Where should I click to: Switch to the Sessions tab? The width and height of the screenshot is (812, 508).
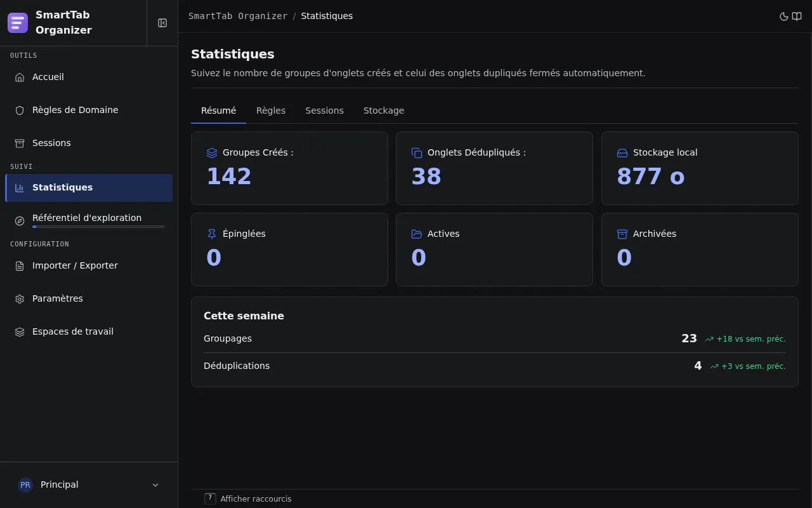coord(324,110)
